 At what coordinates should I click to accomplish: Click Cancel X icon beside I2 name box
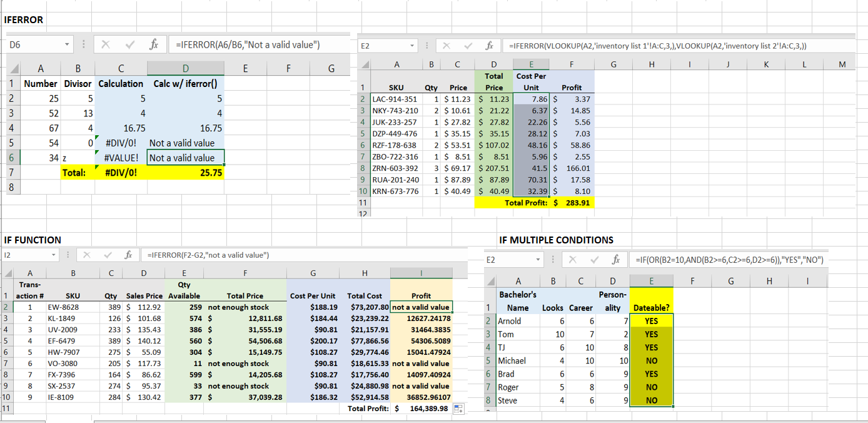coord(86,255)
